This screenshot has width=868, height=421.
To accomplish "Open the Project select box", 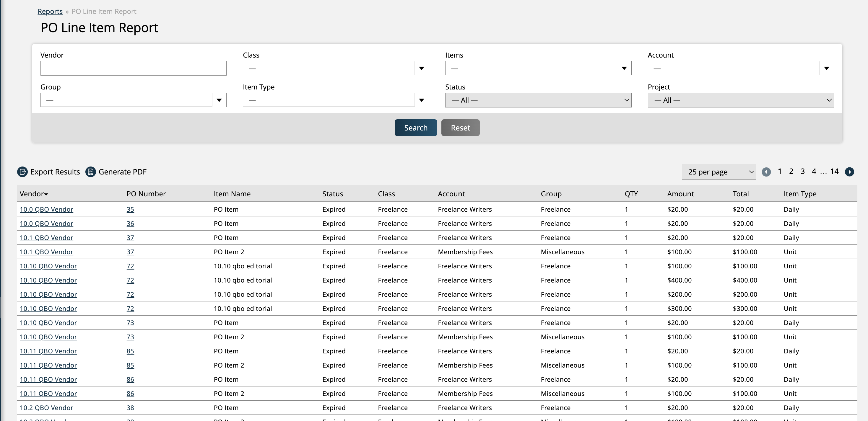I will 740,100.
